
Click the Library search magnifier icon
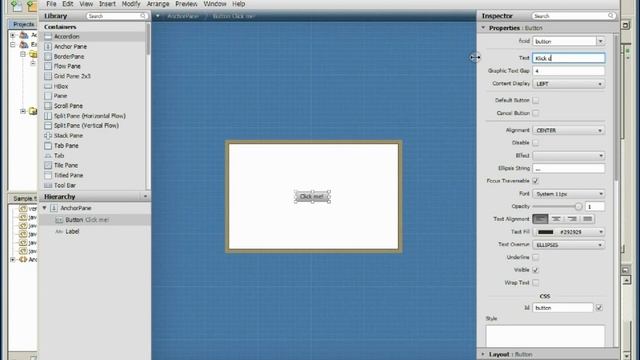pos(143,16)
